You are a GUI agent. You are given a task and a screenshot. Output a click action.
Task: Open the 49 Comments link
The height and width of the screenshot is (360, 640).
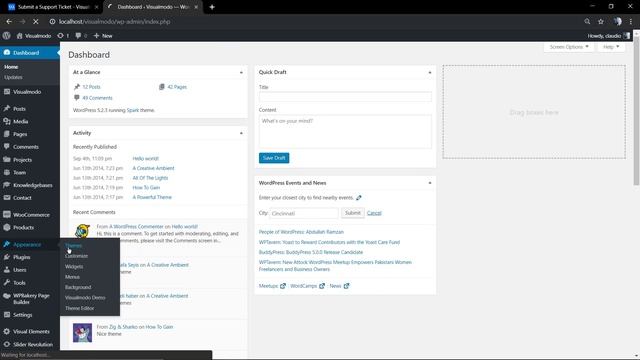pyautogui.click(x=97, y=98)
